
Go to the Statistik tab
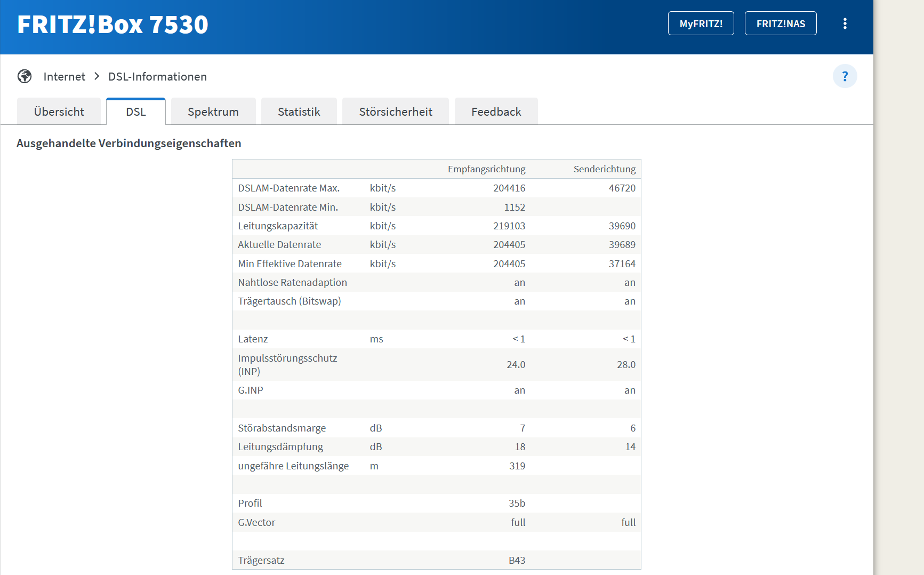click(x=299, y=111)
